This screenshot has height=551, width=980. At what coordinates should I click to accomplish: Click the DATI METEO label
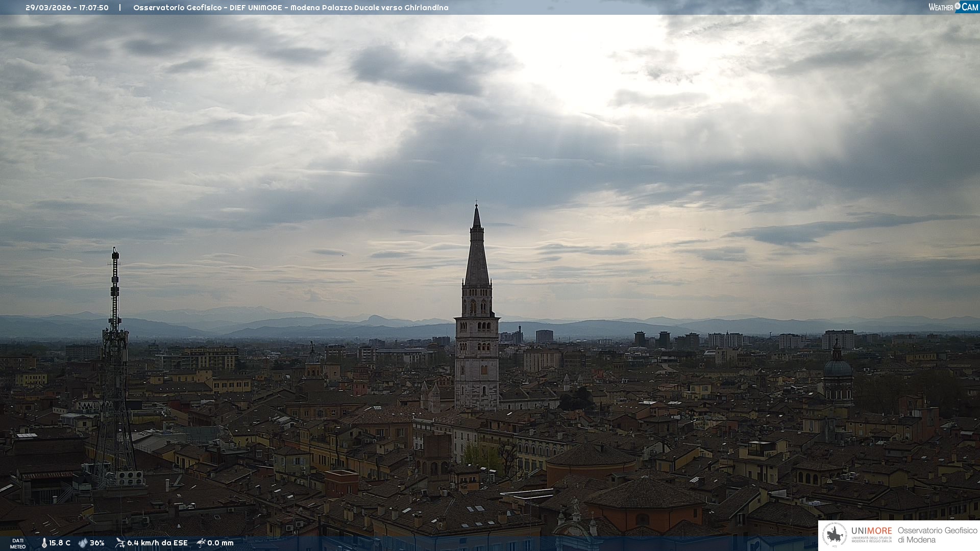[18, 543]
